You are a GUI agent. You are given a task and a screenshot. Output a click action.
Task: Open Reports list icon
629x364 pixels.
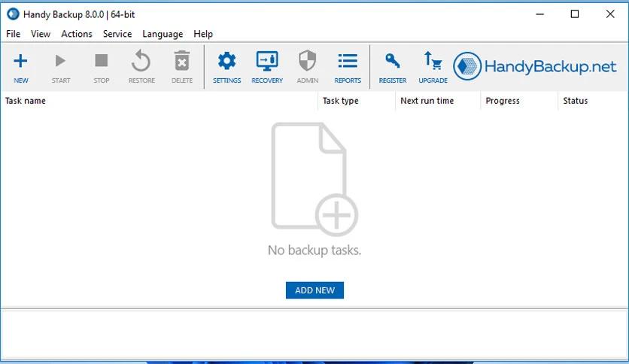(348, 61)
